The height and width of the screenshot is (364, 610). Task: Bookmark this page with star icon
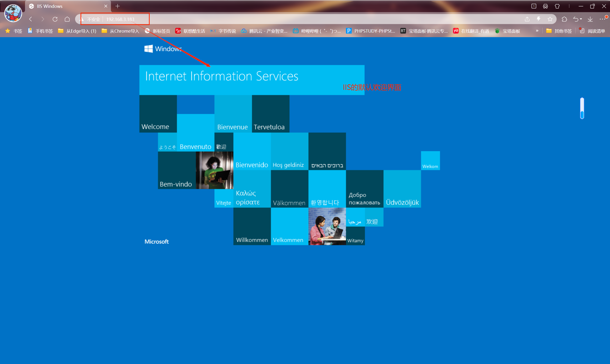[550, 19]
